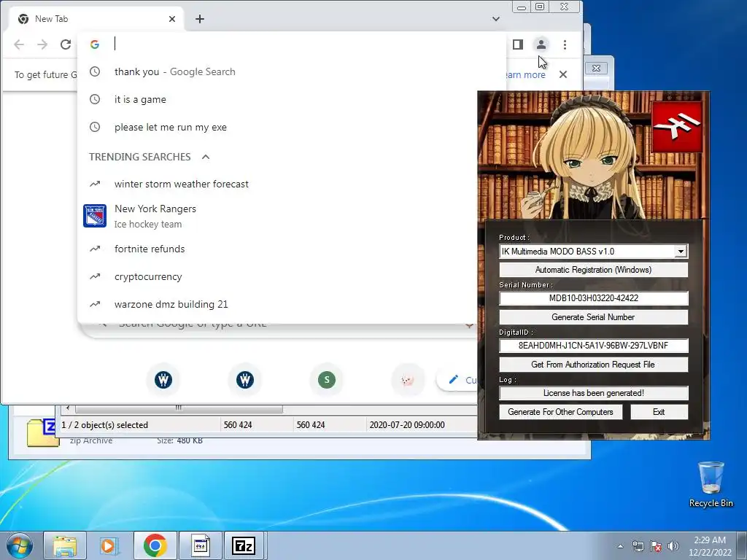Click Get From Authorization Request File
This screenshot has height=560, width=747.
[593, 365]
